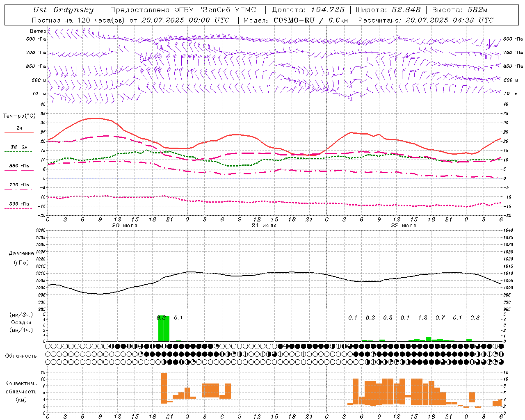
Task: Click the (мм/1ч.) precipitation unit label
Action: point(21,330)
